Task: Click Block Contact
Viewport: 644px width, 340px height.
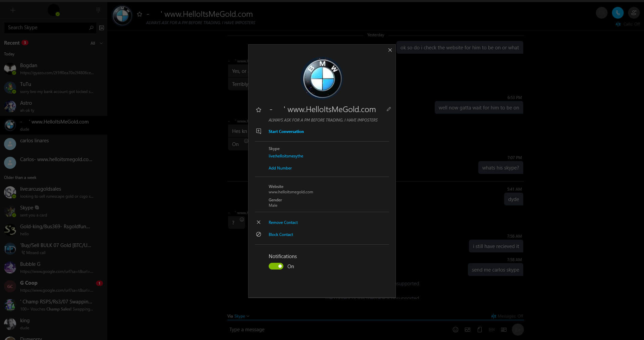Action: point(281,235)
